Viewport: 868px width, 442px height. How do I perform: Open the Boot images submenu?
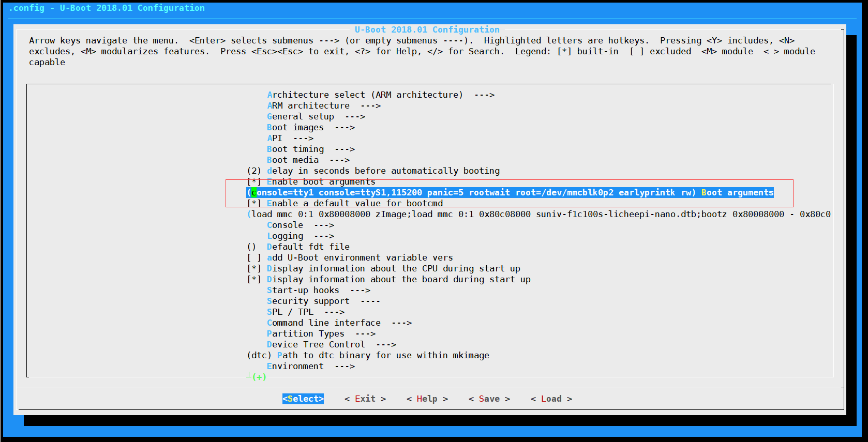point(311,127)
